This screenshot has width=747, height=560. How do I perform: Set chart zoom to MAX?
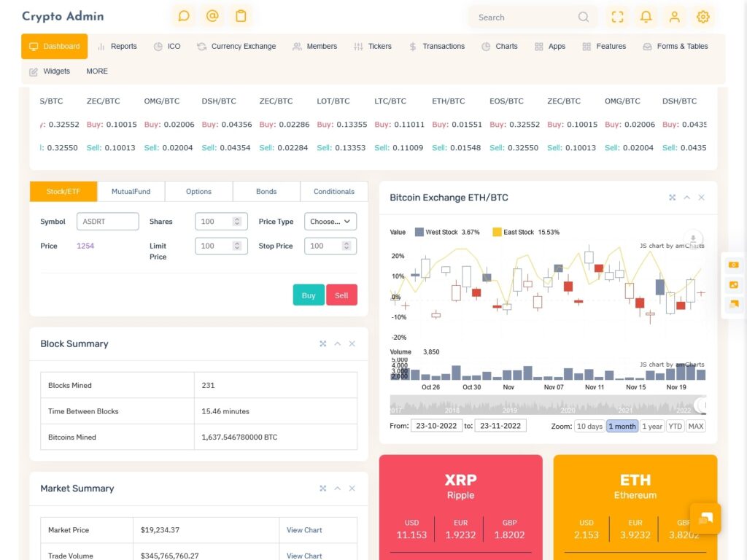tap(695, 426)
